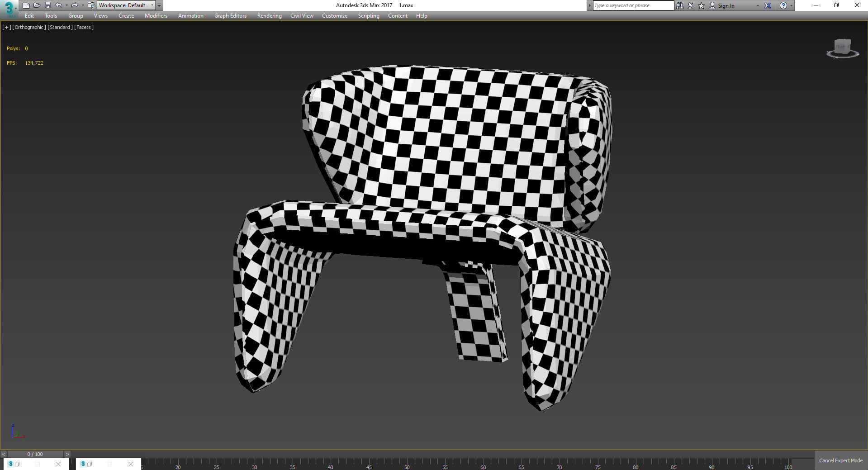
Task: Expand the Help dropdown arrow
Action: click(x=791, y=5)
